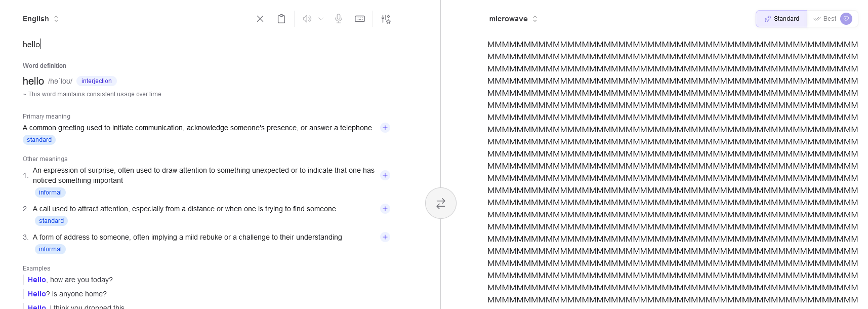Viewport: 868px width, 309px height.
Task: Click the primary meaning definition text
Action: point(197,128)
